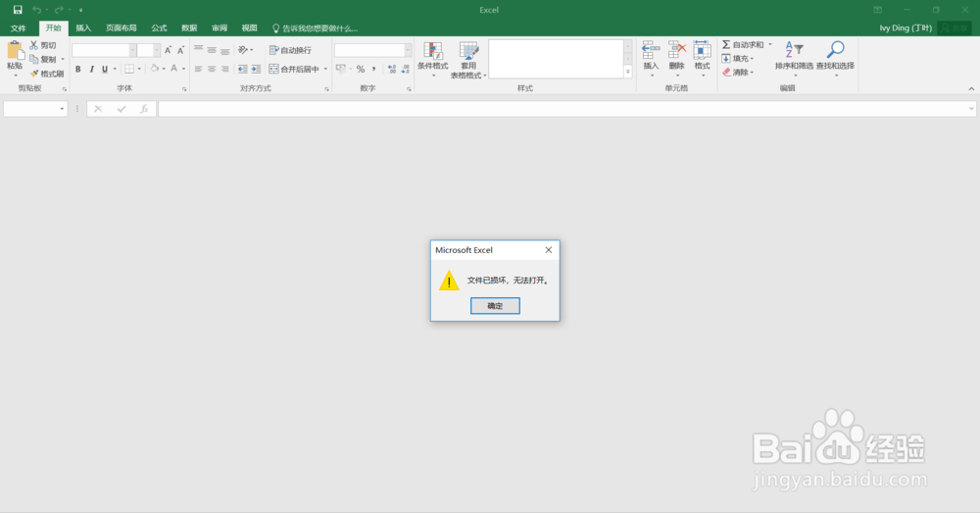980x513 pixels.
Task: Expand the cell styles gallery arrow
Action: point(627,72)
